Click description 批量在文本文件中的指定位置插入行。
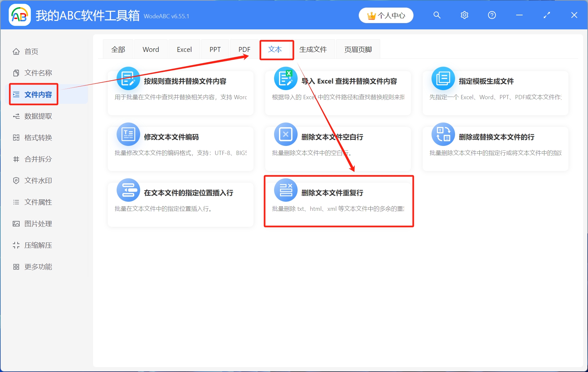588x372 pixels. tap(164, 209)
